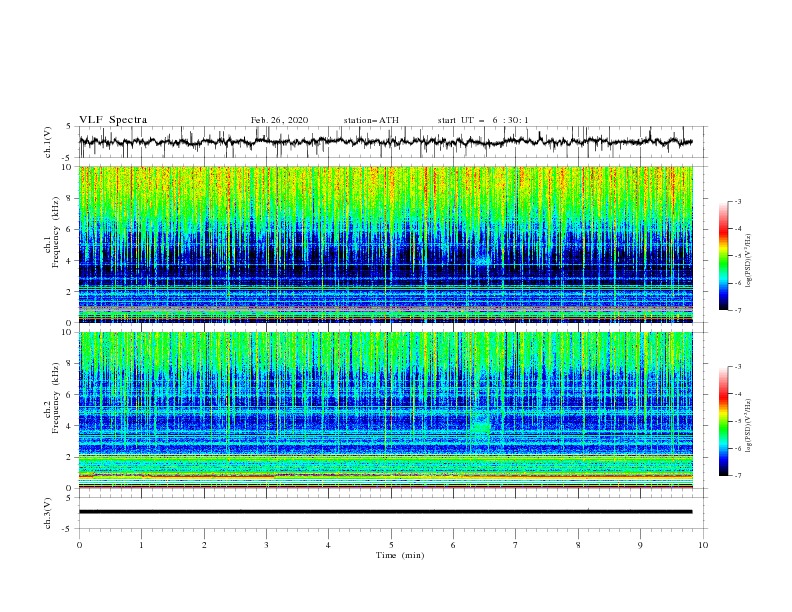Click the date "Feb. 26, 2020"
Viewport: 792px width, 612px height.
[279, 120]
